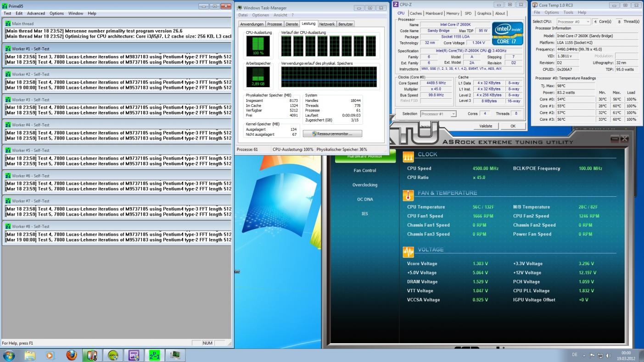Open Core Temp File menu

[x=537, y=12]
